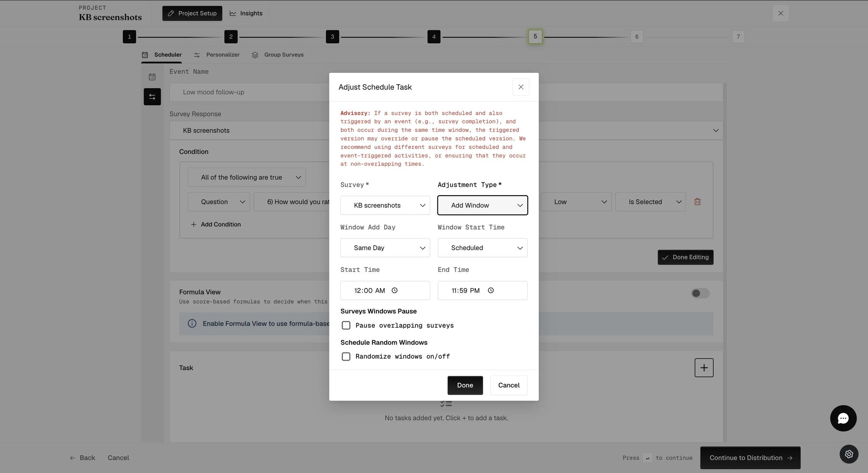The image size is (868, 473).
Task: Click the clock icon in Start Time
Action: pos(395,290)
